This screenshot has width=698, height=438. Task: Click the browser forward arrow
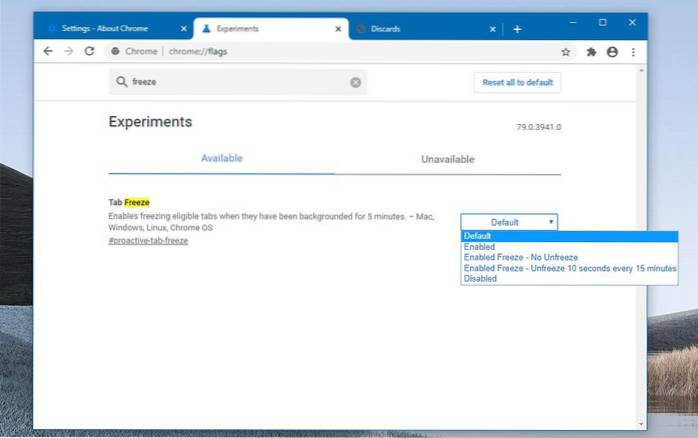(68, 51)
